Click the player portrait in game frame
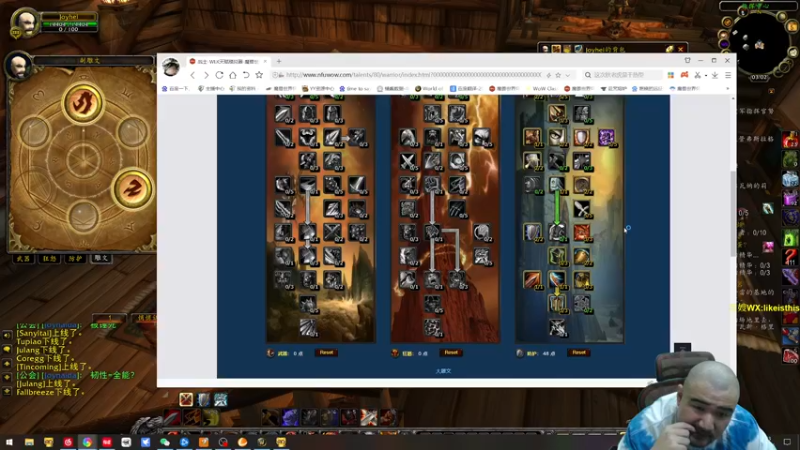800x450 pixels. 24,23
